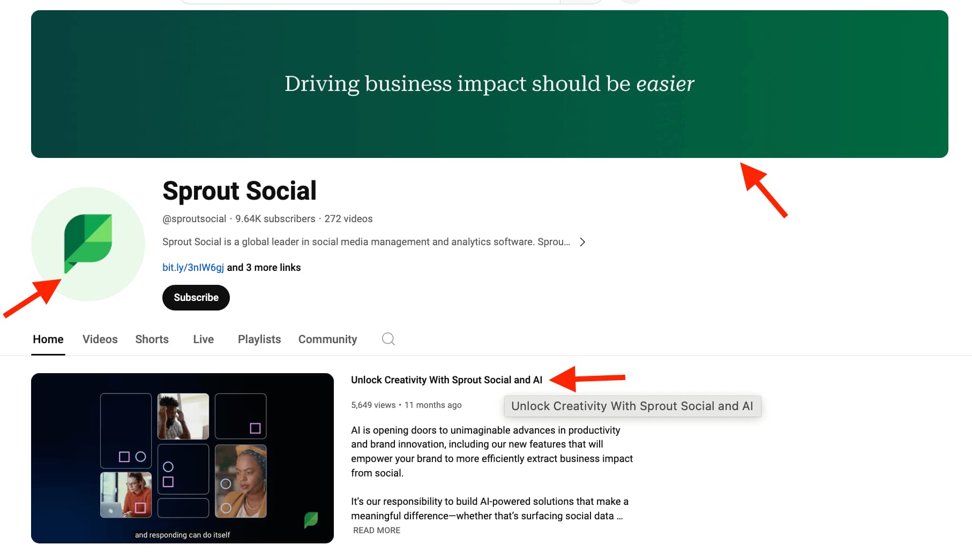Click the green channel banner
Viewport: 972px width, 560px height.
pos(489,84)
